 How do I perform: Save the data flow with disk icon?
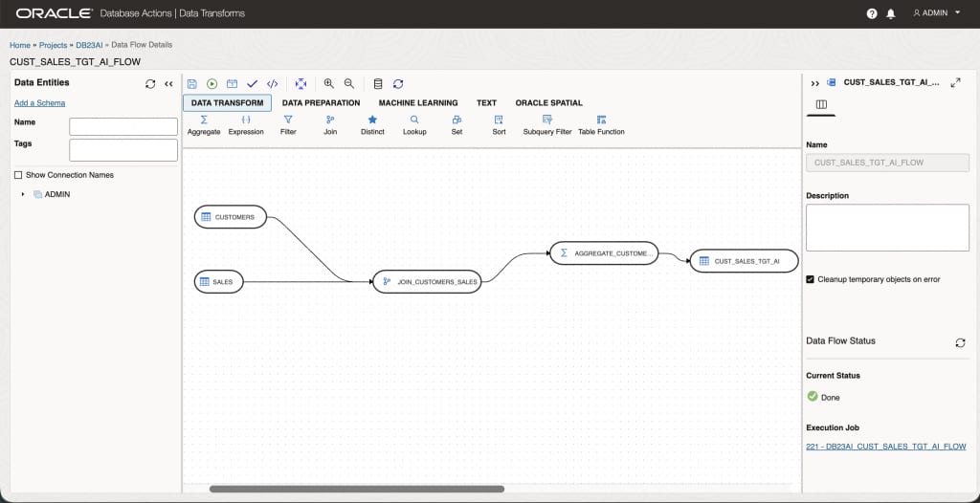click(191, 84)
